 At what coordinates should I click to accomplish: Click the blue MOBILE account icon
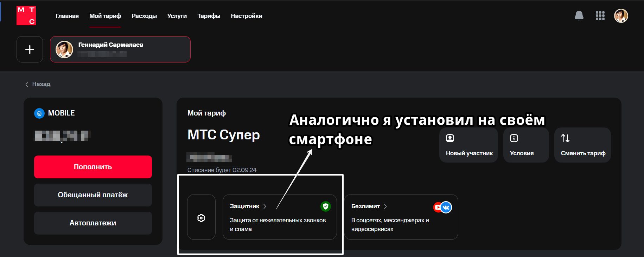click(x=39, y=113)
